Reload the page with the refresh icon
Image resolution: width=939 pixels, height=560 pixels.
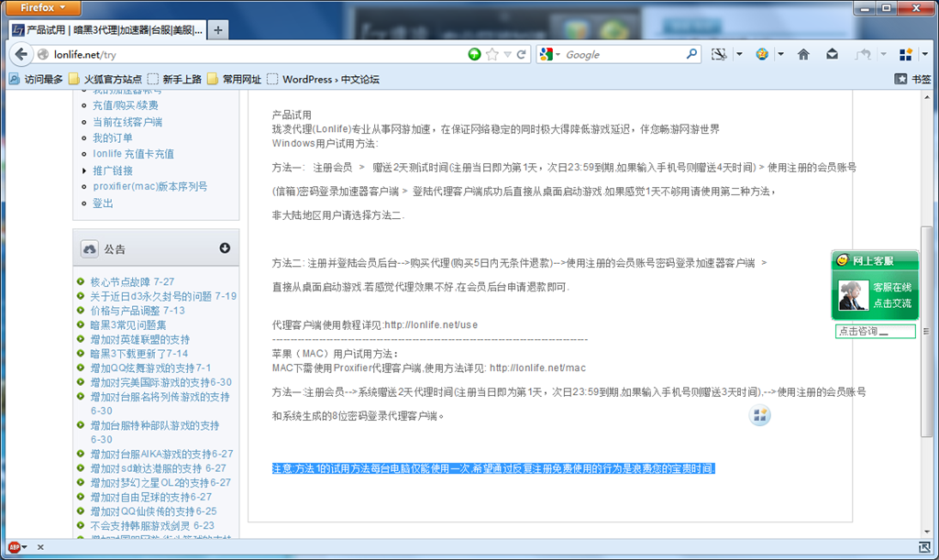tap(522, 54)
